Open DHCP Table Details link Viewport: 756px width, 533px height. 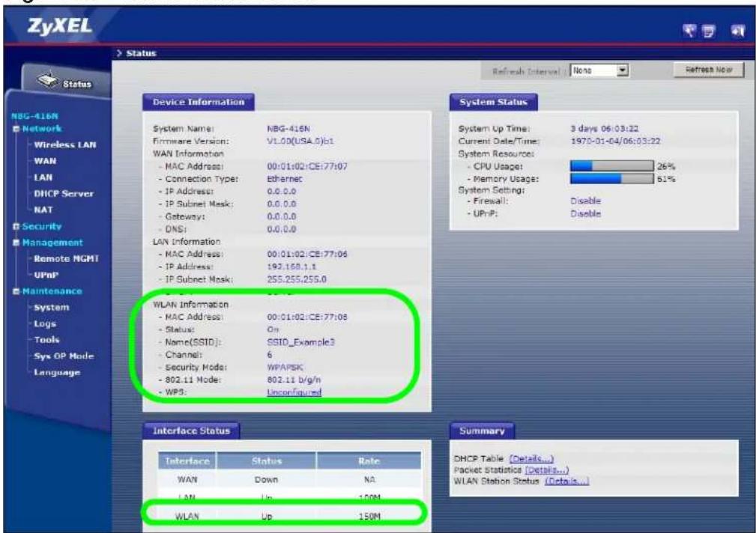click(531, 458)
